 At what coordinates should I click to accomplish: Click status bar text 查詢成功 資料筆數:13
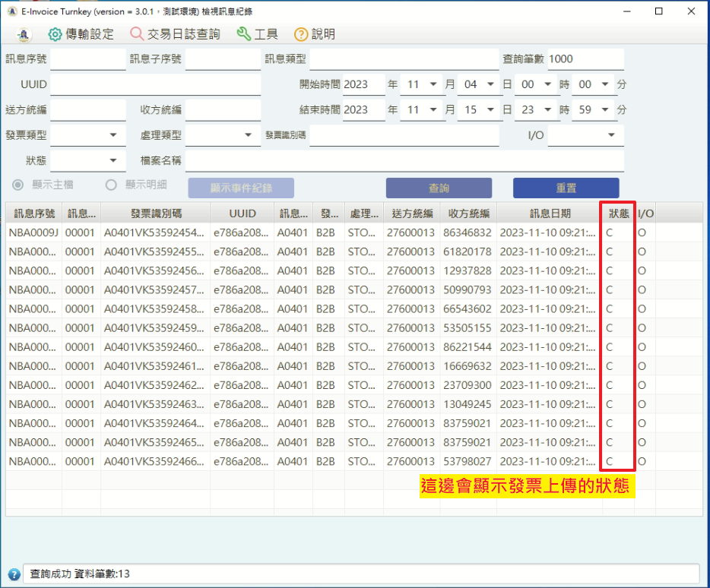[80, 574]
